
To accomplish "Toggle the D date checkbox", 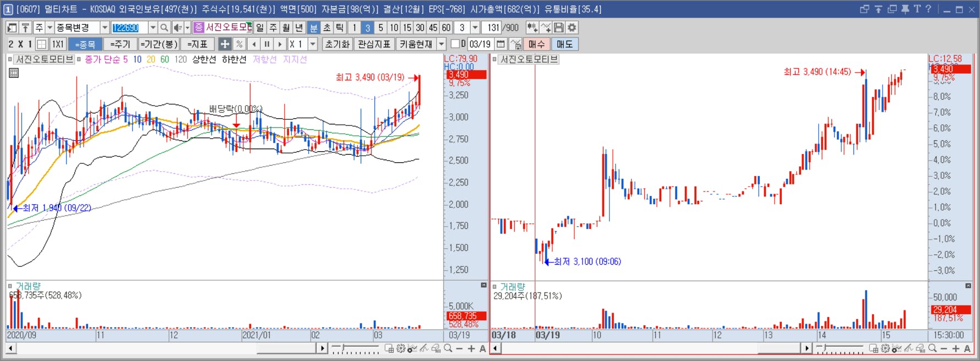I will tap(455, 43).
